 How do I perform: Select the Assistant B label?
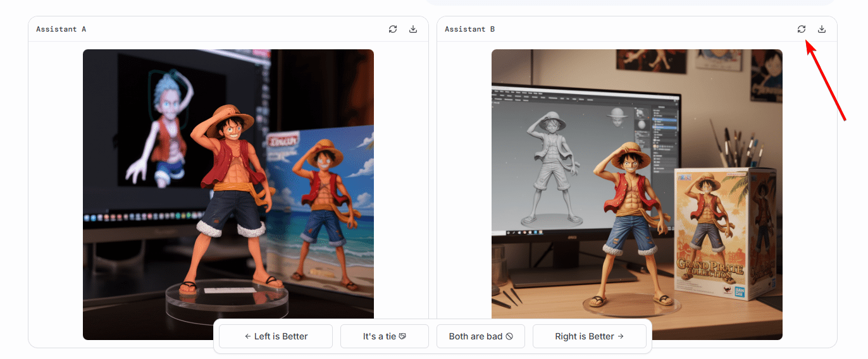point(470,29)
